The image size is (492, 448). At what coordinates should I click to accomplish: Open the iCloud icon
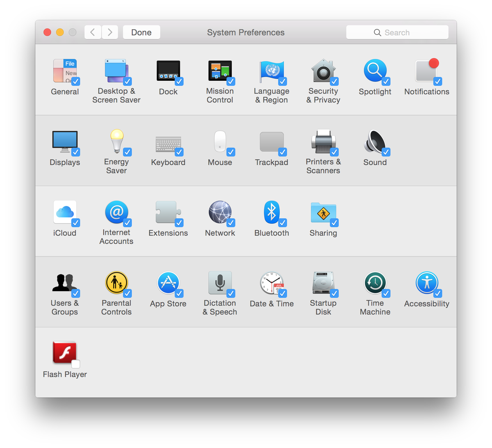(65, 212)
